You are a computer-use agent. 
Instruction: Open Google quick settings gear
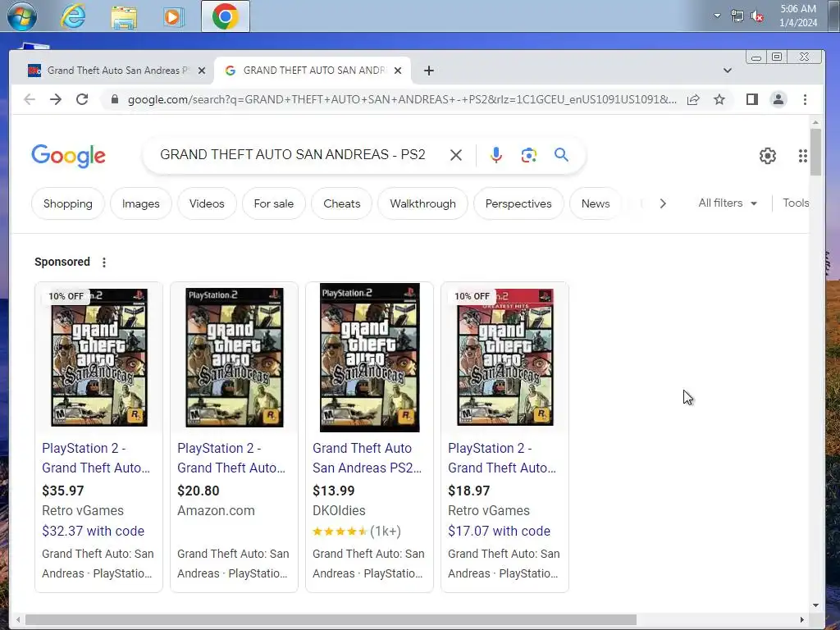tap(768, 155)
